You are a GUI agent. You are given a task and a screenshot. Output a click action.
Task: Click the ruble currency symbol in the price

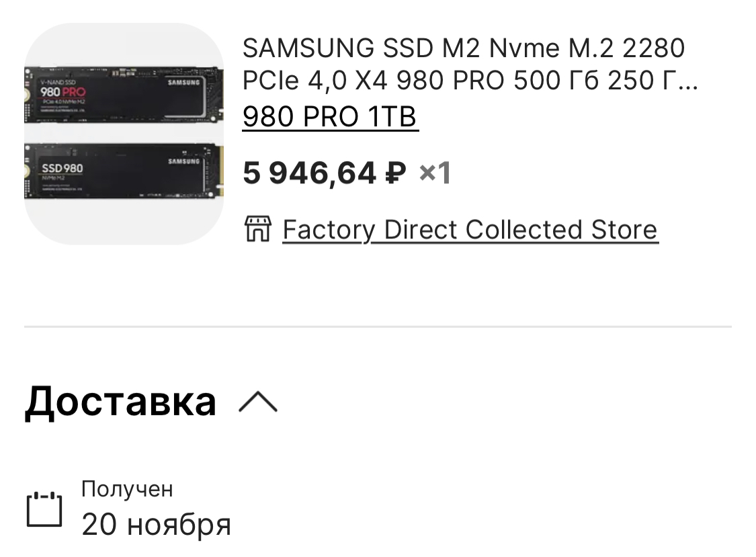click(x=395, y=174)
